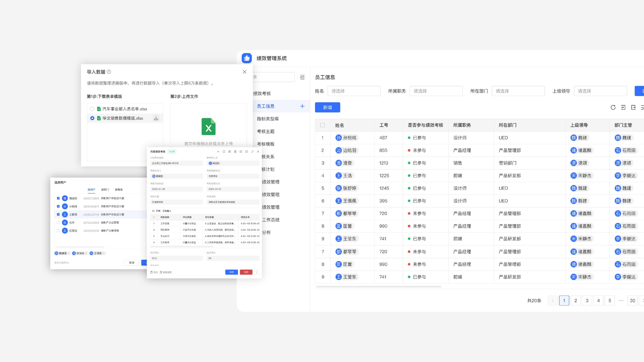Open 考核主题 in the sidebar

(x=265, y=131)
